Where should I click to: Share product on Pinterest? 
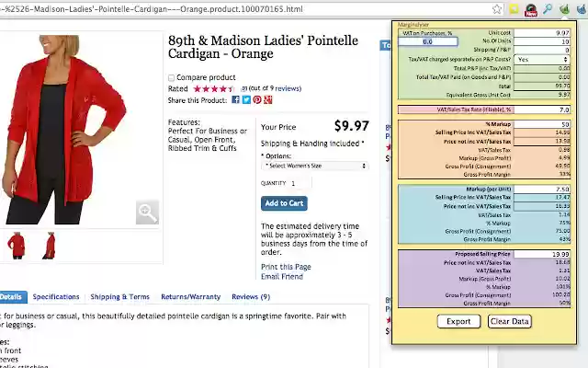(x=257, y=99)
